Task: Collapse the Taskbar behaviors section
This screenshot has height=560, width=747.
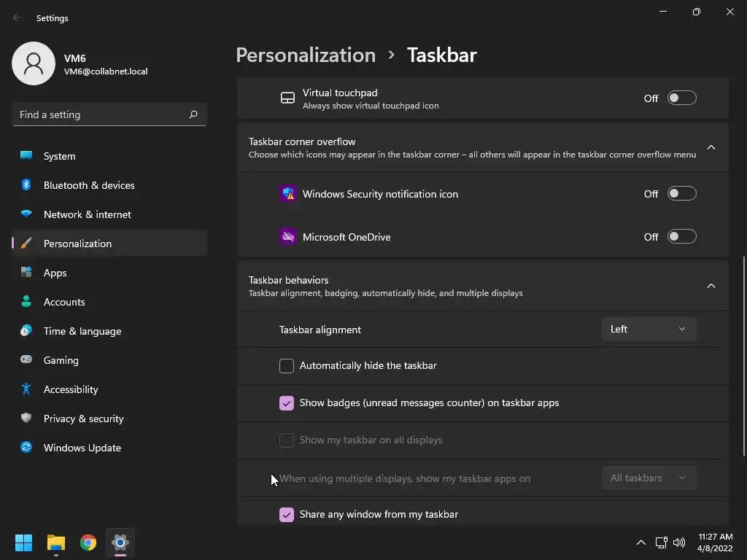Action: click(711, 286)
